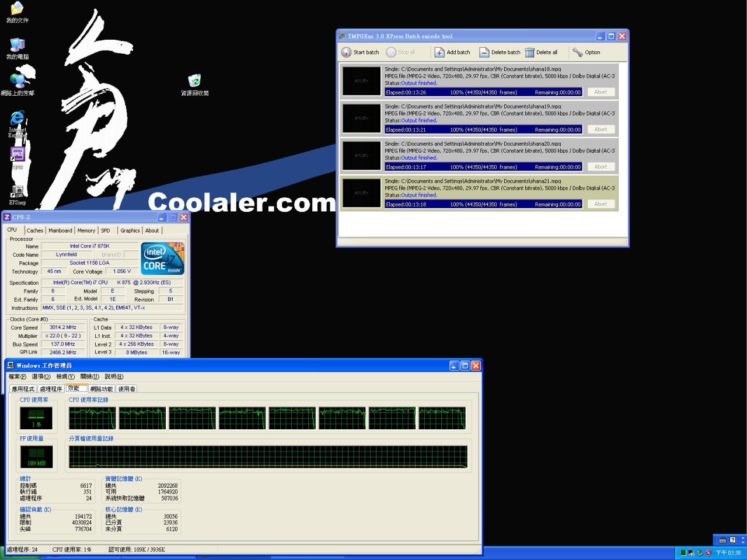
Task: Switch to Caches tab in CPU-Z
Action: pyautogui.click(x=35, y=230)
